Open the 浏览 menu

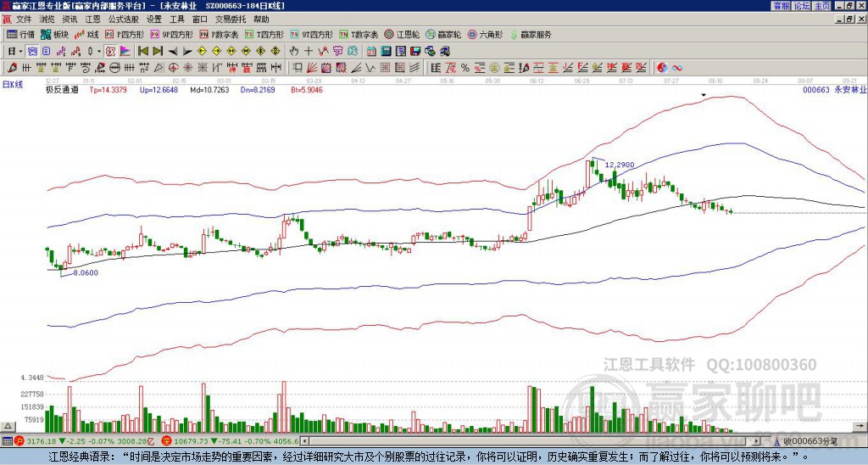pos(47,20)
